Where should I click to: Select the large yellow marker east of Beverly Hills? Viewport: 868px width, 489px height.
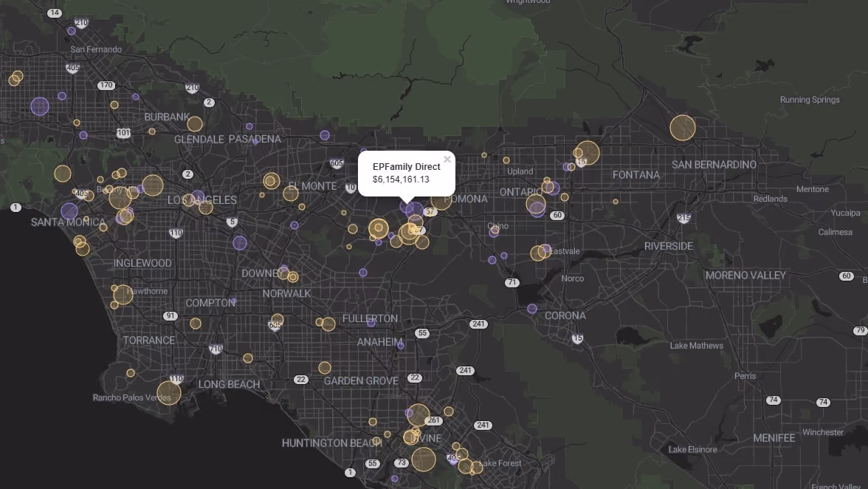coord(153,185)
